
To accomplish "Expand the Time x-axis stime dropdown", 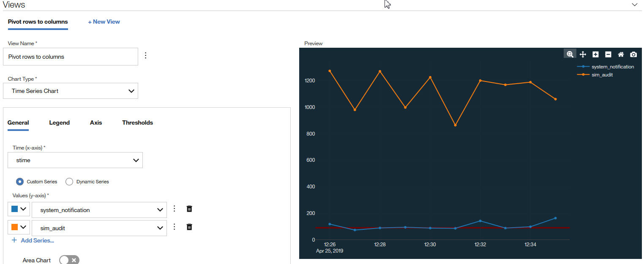I will tap(75, 160).
